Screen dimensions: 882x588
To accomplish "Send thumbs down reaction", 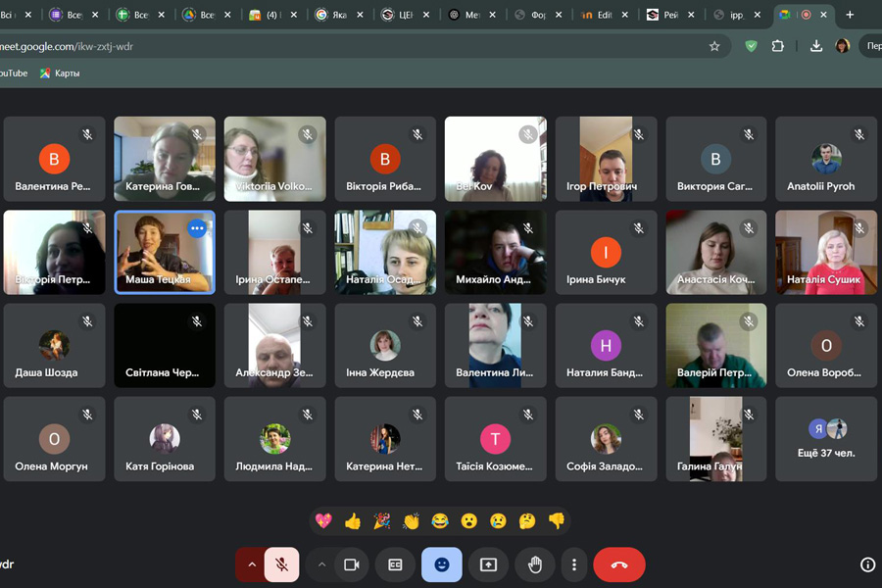I will (557, 521).
